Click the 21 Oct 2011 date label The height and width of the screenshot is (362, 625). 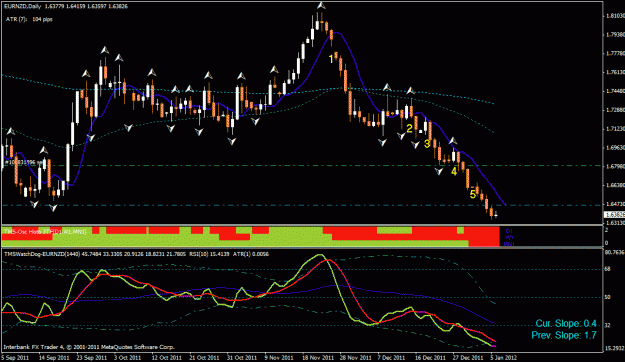coord(204,358)
